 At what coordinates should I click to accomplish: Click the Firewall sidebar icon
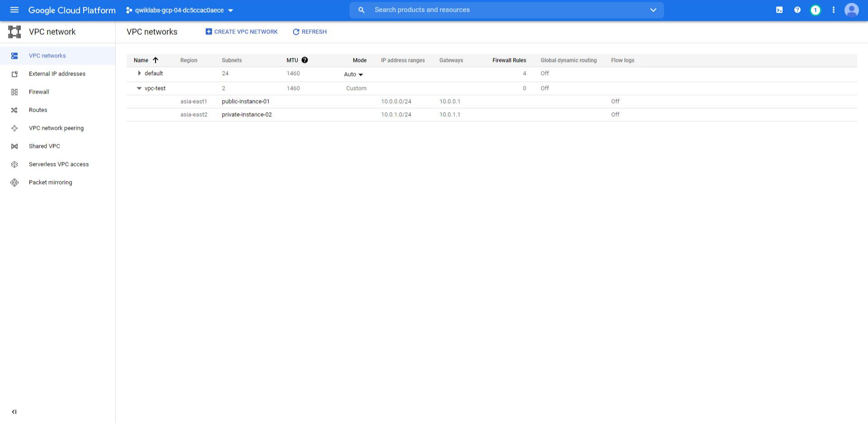(x=14, y=92)
